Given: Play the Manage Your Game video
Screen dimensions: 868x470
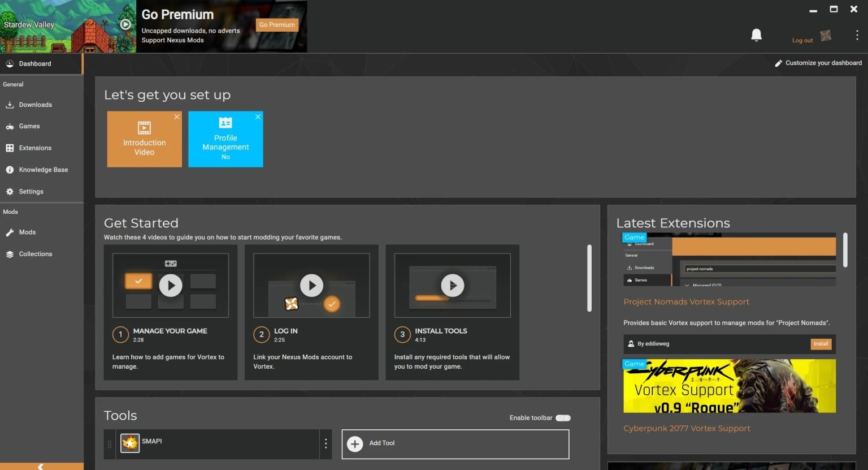Looking at the screenshot, I should click(x=171, y=286).
